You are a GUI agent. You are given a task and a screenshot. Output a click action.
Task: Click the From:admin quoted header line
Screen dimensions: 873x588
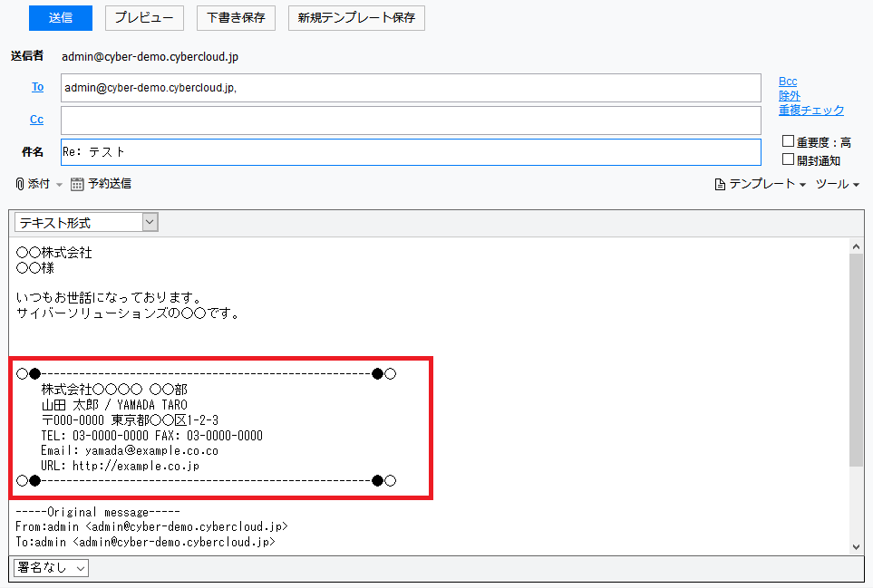pos(151,526)
